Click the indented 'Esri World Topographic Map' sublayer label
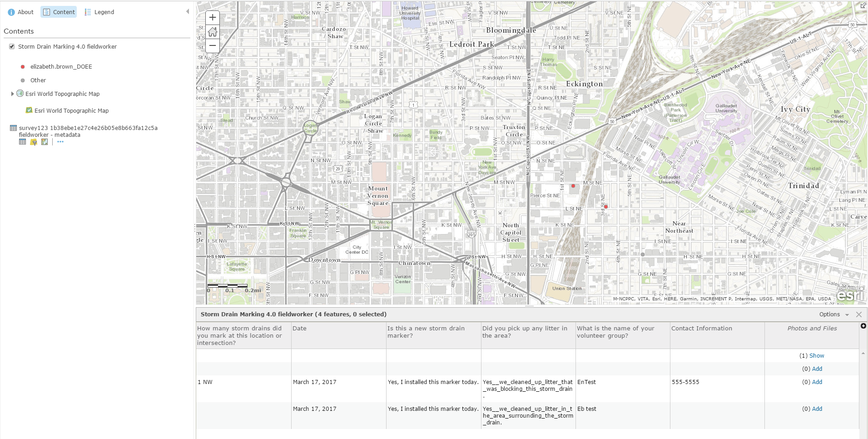 coord(72,110)
